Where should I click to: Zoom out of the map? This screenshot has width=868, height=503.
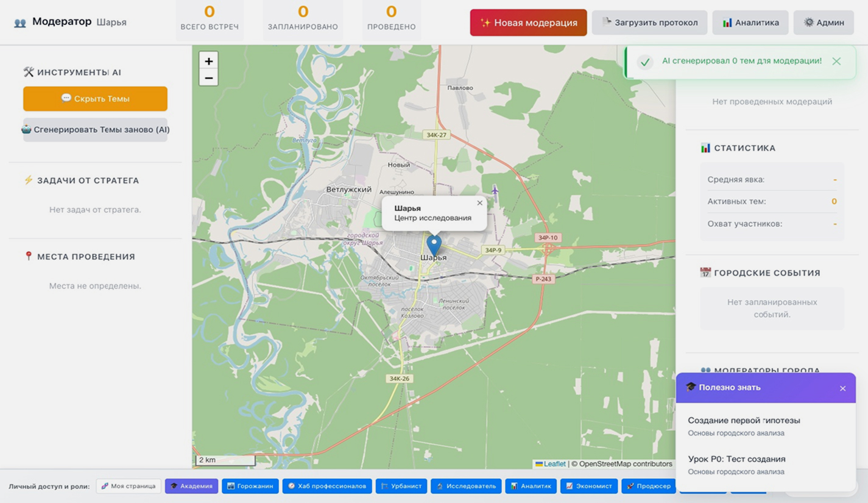(x=208, y=78)
